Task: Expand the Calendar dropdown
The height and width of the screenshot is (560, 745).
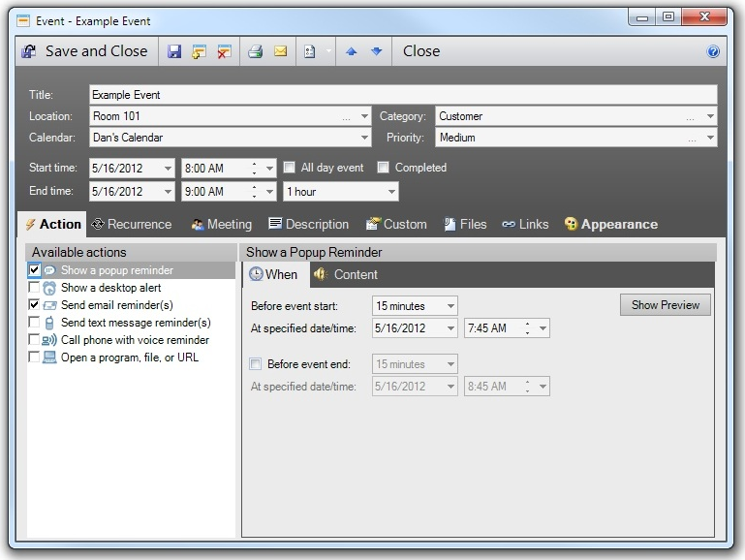Action: (364, 138)
